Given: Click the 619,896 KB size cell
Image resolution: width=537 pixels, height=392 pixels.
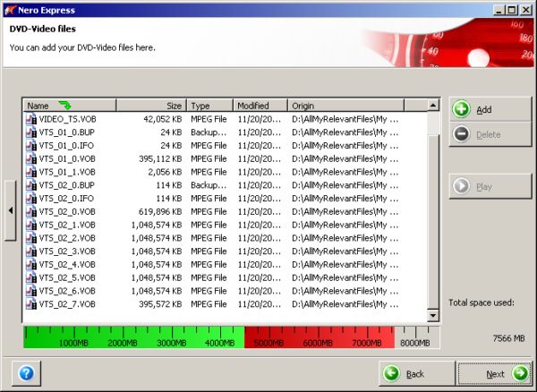Looking at the screenshot, I should 160,212.
